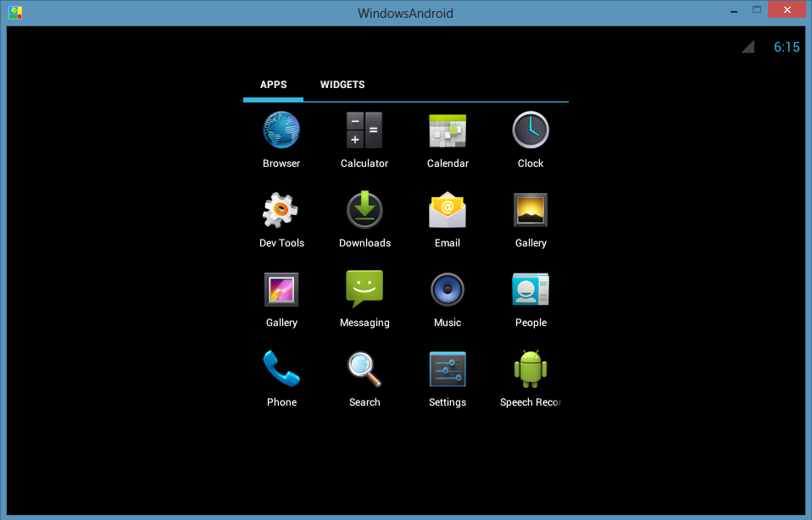Select the APPS tab
This screenshot has height=520, width=812.
pyautogui.click(x=274, y=85)
